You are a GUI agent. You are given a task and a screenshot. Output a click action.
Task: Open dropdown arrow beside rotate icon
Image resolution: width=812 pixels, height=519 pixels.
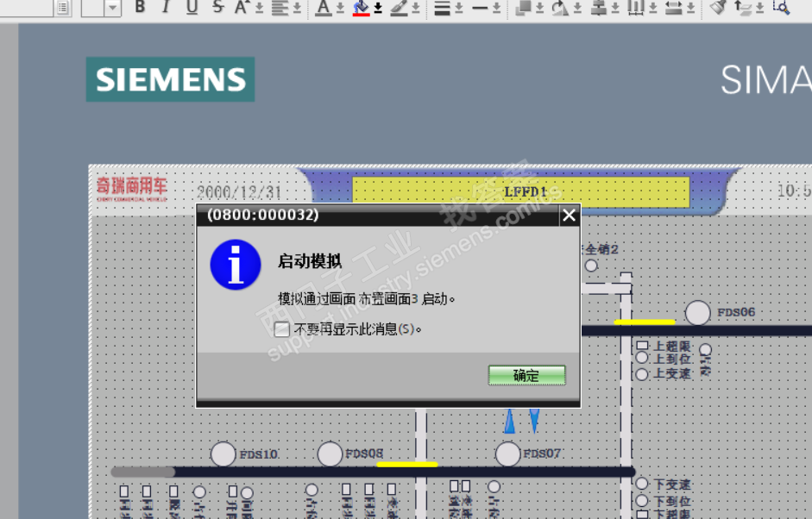(x=577, y=8)
